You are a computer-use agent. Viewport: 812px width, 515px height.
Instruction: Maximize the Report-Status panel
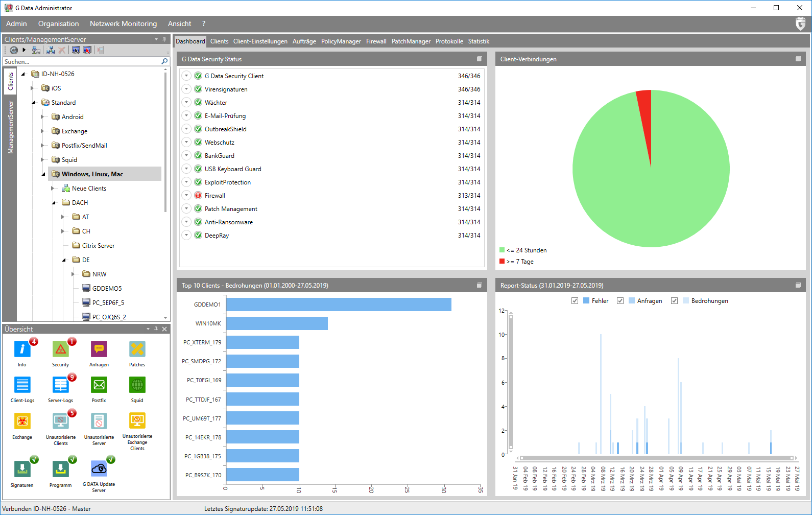[x=798, y=285]
